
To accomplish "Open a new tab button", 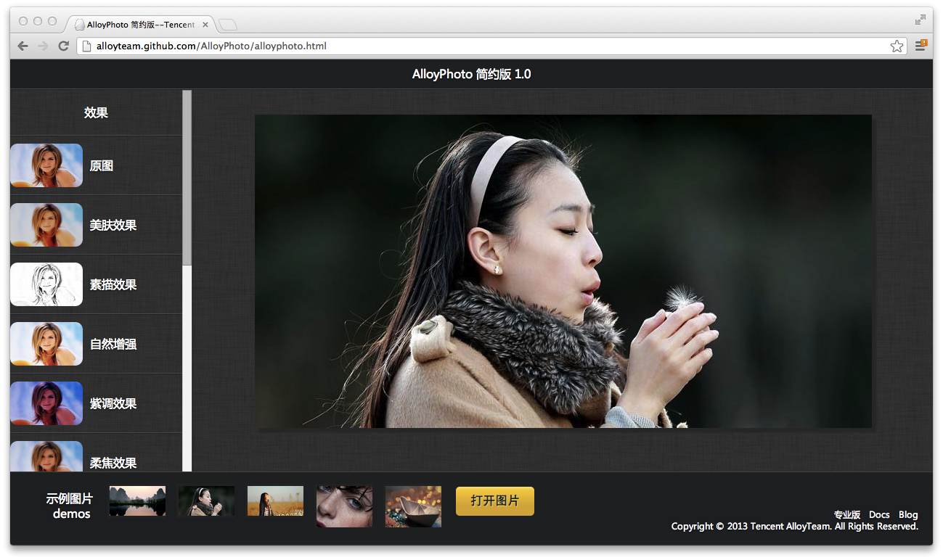I will [228, 25].
